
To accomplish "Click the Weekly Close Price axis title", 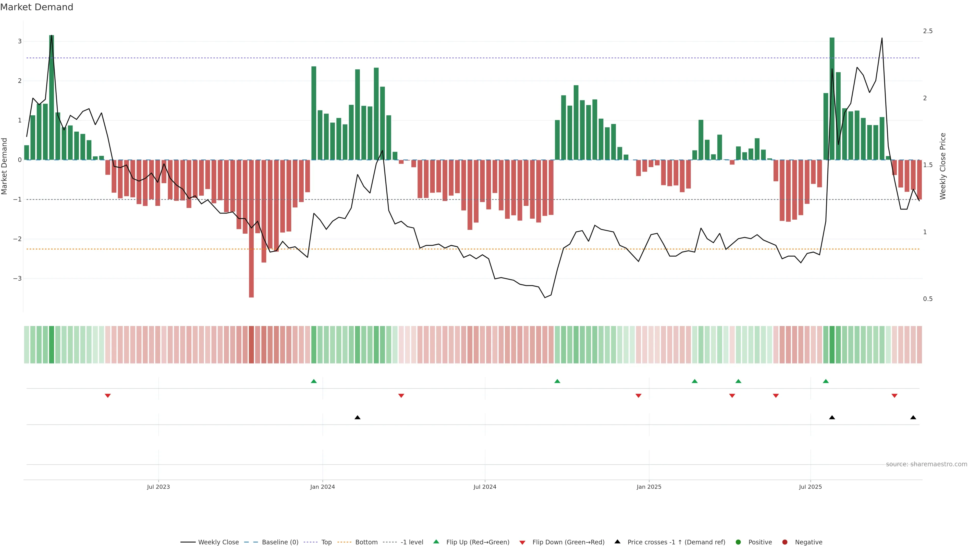I will point(942,166).
